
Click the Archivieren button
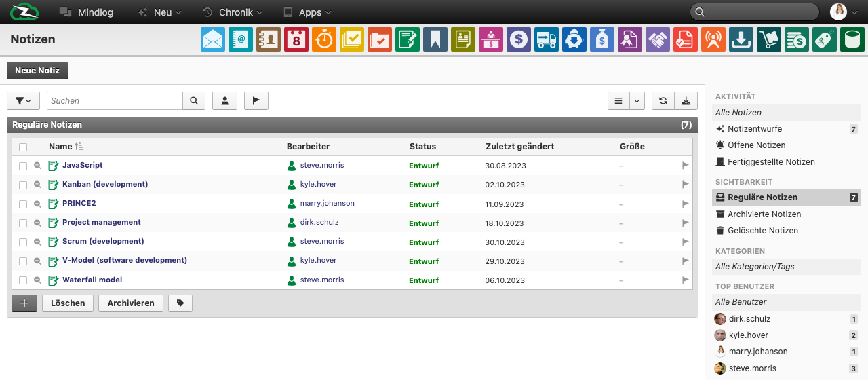click(x=131, y=303)
